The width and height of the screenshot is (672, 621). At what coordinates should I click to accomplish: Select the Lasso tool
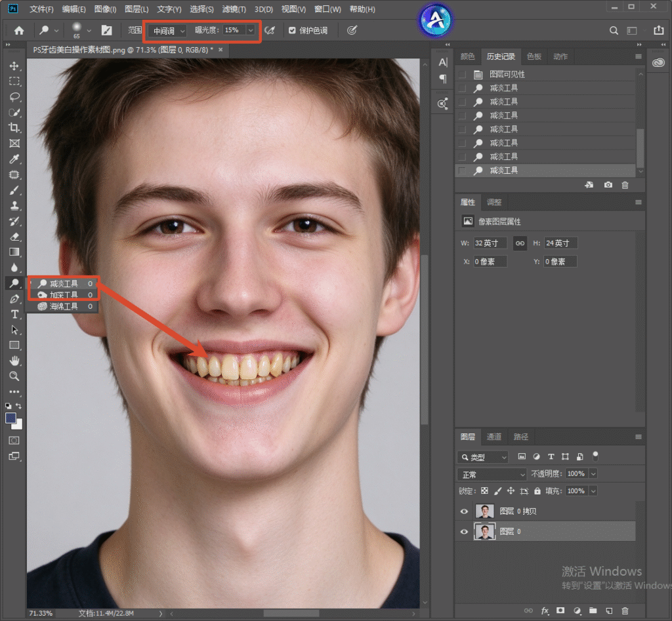tap(14, 97)
